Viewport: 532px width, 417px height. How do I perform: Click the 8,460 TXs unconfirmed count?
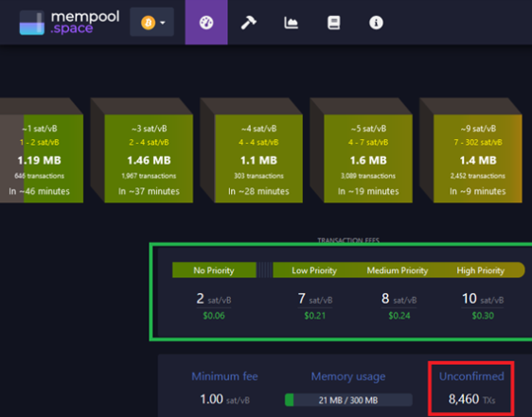(471, 399)
